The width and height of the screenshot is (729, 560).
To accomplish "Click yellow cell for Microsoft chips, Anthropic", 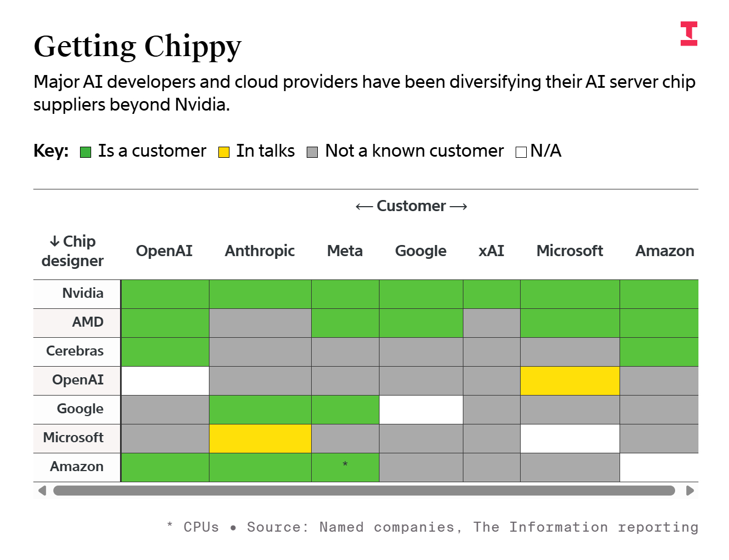I will tap(261, 438).
